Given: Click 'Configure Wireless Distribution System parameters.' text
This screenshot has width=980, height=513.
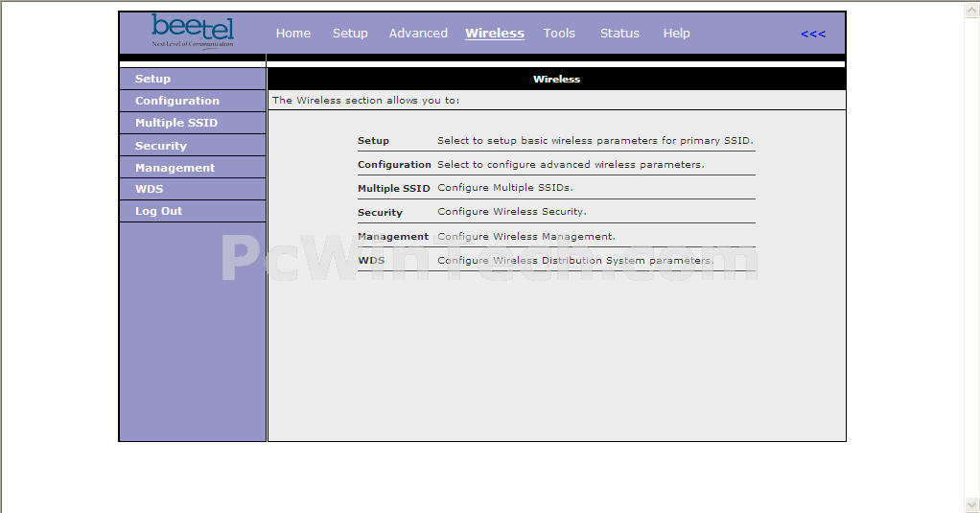Looking at the screenshot, I should [575, 261].
